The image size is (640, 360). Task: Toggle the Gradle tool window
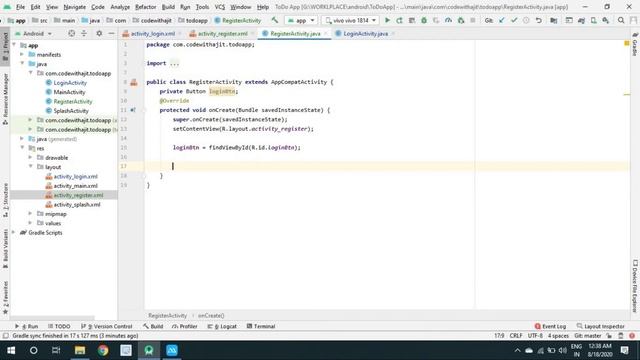pos(635,44)
